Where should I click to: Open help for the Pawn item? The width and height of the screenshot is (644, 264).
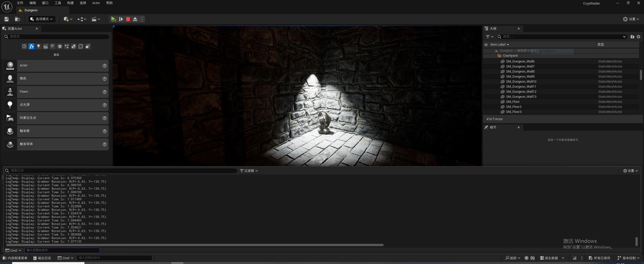105,92
